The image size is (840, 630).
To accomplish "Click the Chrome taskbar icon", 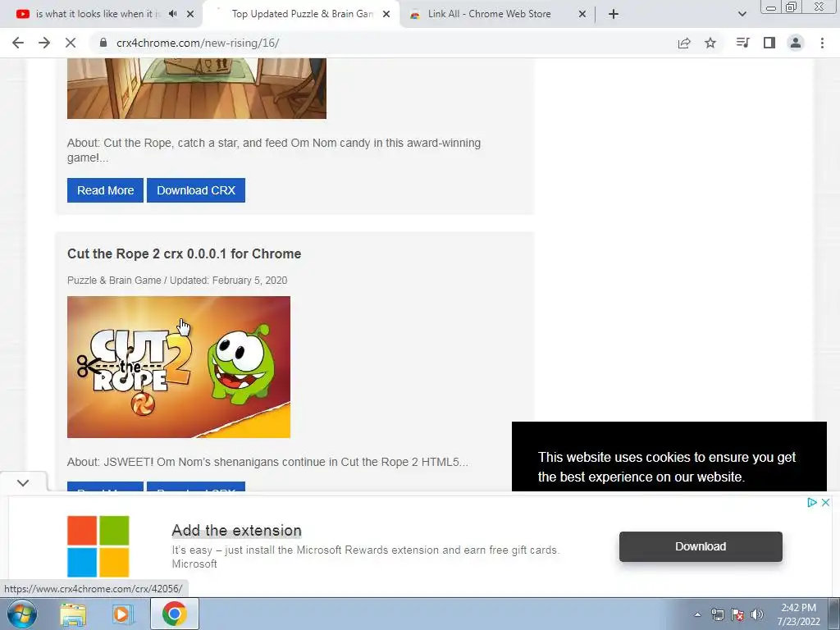I will point(175,614).
